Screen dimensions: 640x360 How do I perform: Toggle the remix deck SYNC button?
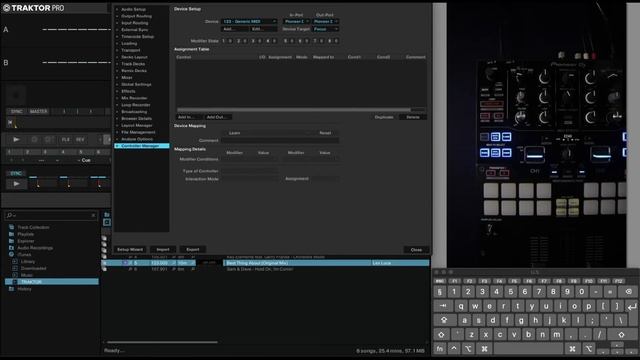[x=16, y=173]
